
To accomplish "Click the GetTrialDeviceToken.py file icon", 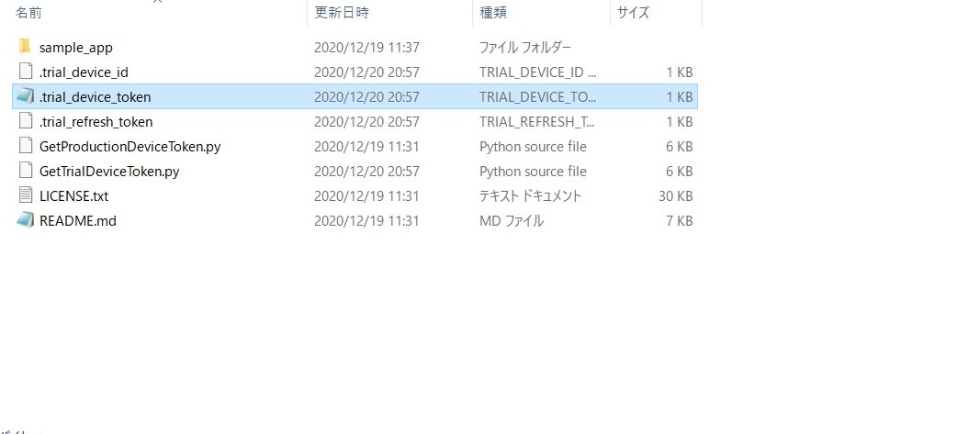I will pos(25,171).
